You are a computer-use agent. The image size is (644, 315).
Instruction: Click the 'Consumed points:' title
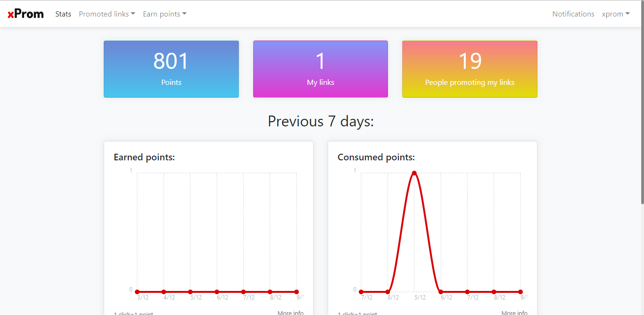376,157
